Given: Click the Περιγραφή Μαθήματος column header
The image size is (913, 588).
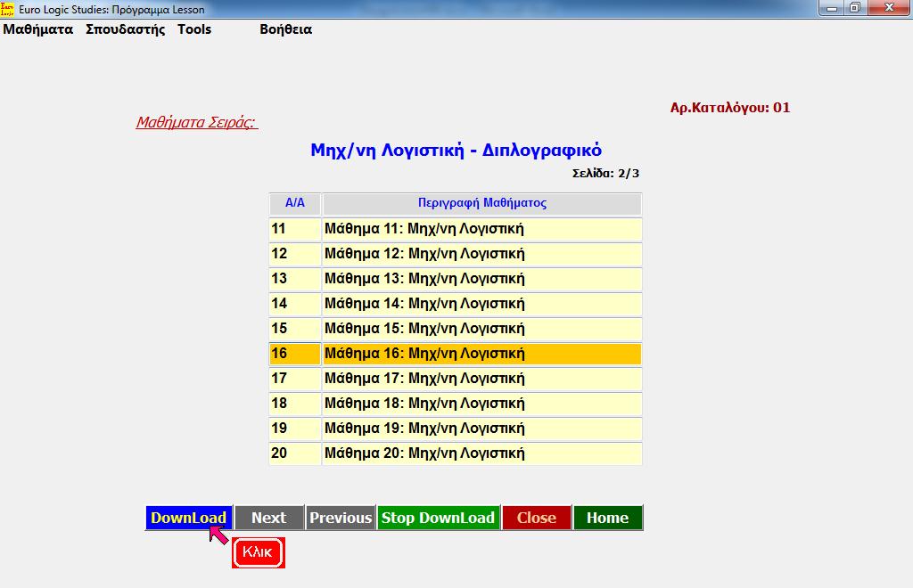Looking at the screenshot, I should point(481,203).
